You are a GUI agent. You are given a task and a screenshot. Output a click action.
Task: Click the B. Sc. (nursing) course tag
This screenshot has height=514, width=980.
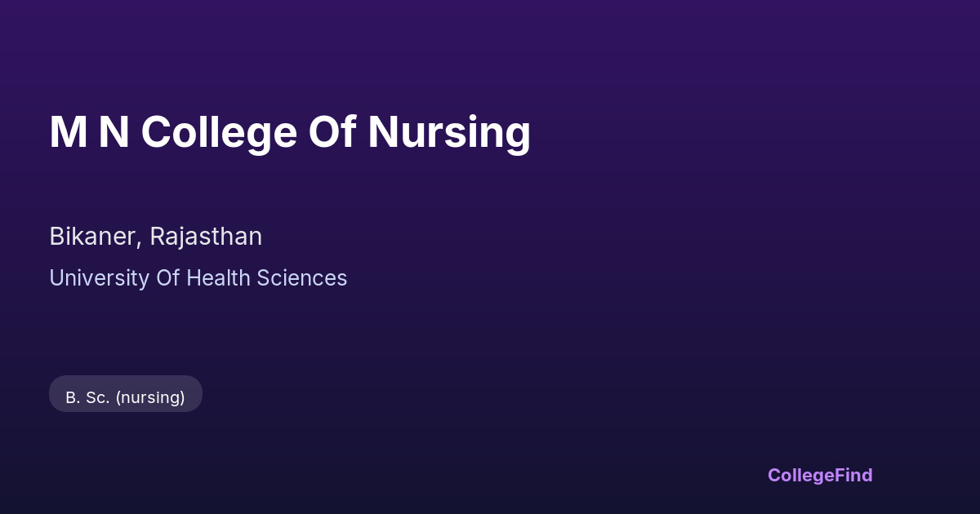tap(125, 397)
